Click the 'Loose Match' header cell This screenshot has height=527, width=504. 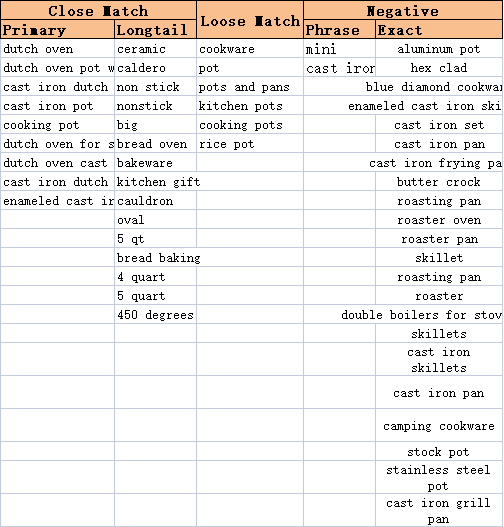[x=250, y=20]
